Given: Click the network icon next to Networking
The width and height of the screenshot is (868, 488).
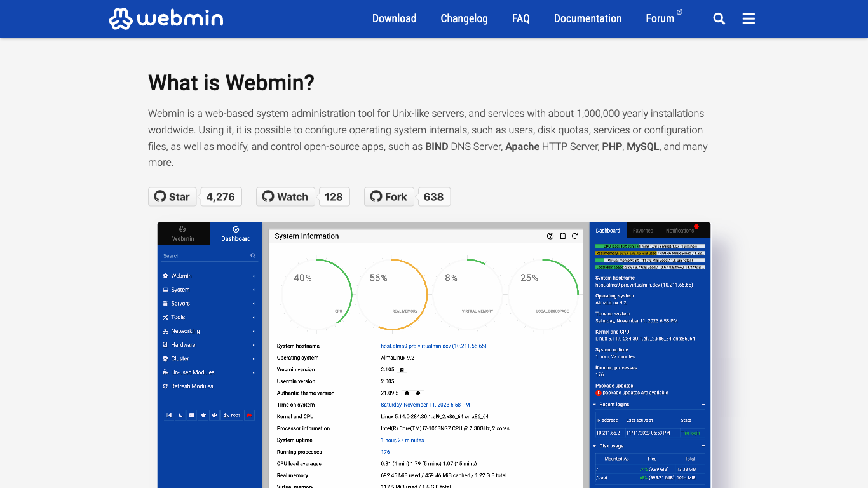Looking at the screenshot, I should tap(165, 331).
